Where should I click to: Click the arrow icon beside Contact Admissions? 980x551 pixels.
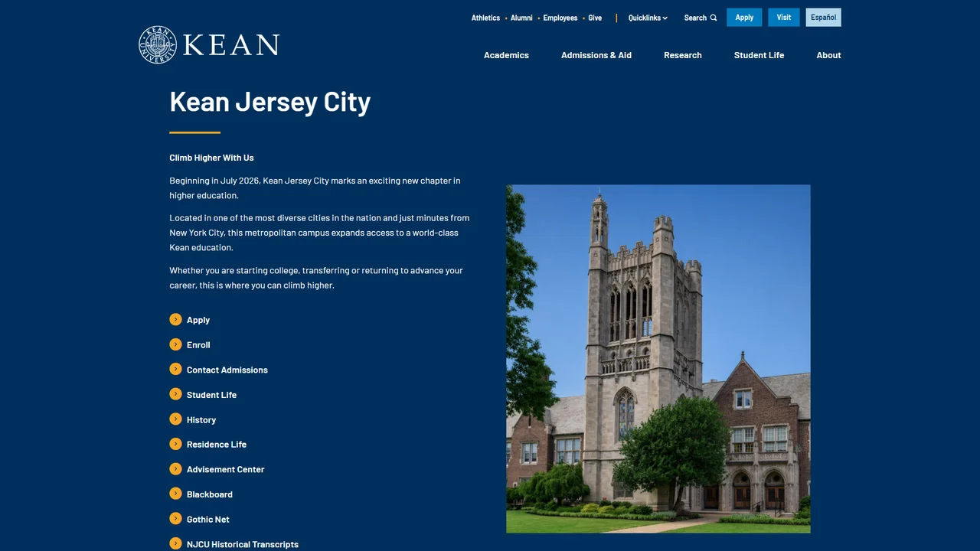pos(175,369)
